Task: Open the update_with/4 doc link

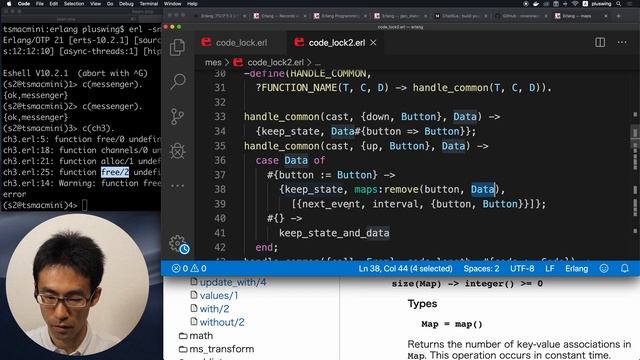Action: 233,282
